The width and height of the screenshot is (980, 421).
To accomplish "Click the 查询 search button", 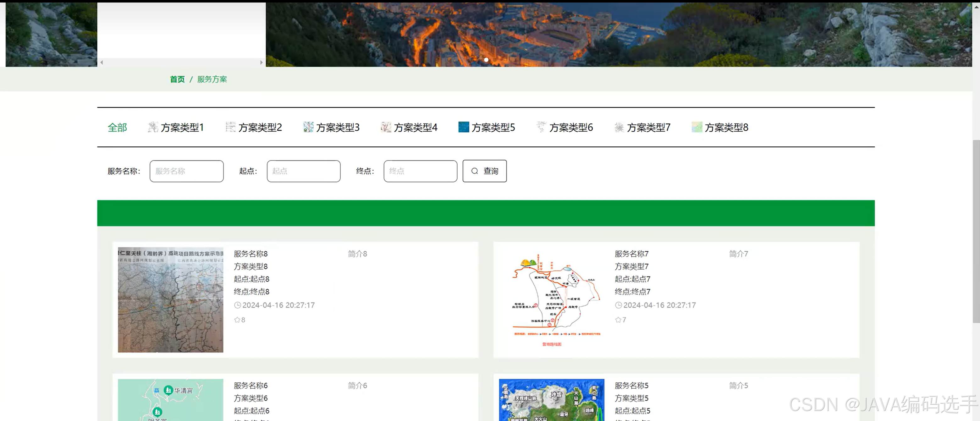I will (484, 171).
